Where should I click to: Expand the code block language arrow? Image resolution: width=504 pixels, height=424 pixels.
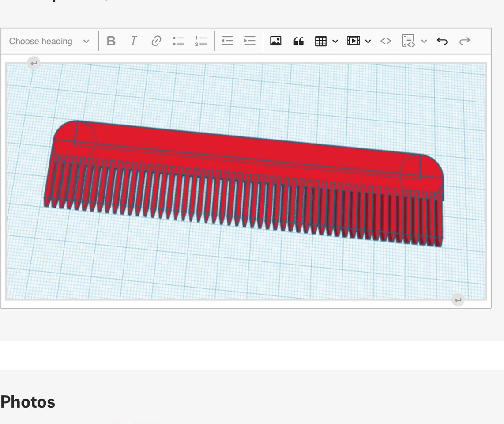(x=424, y=41)
